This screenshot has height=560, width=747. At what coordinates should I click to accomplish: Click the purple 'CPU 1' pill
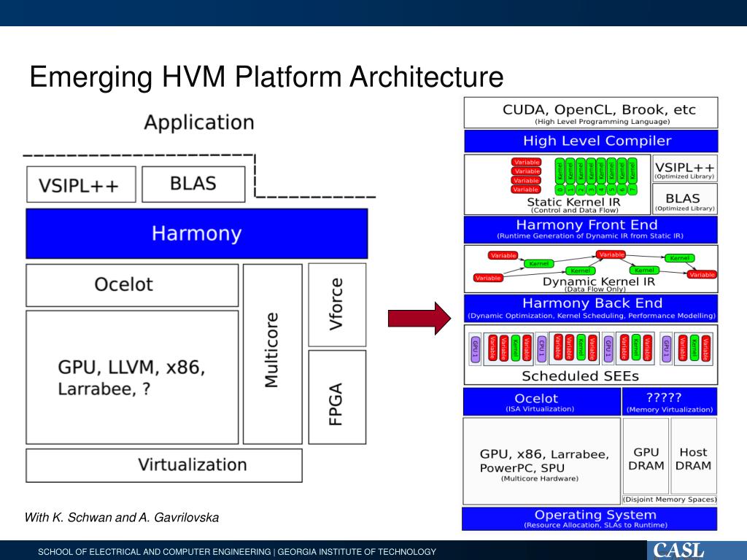[x=541, y=349]
